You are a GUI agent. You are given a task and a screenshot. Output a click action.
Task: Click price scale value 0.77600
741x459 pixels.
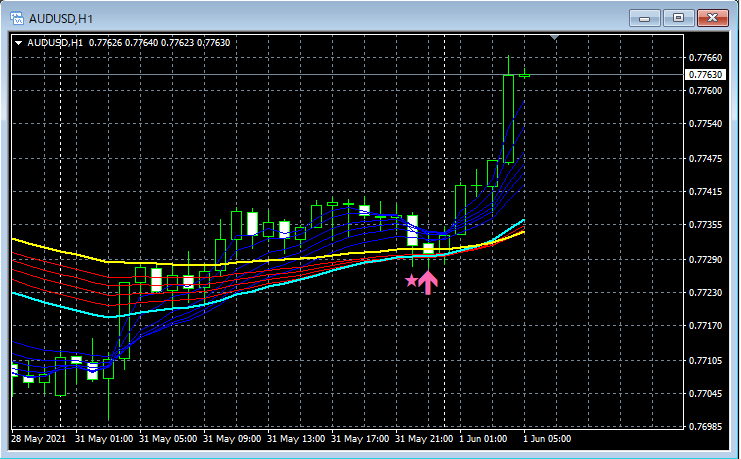point(705,91)
